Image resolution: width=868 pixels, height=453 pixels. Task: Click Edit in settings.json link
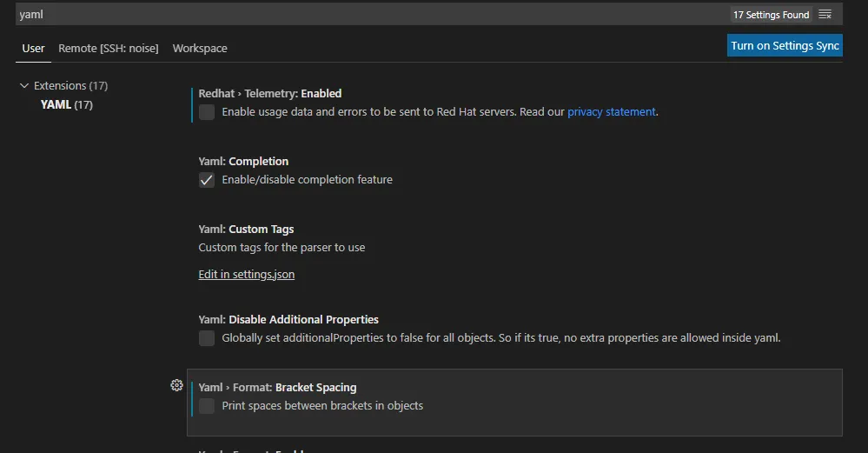(247, 275)
